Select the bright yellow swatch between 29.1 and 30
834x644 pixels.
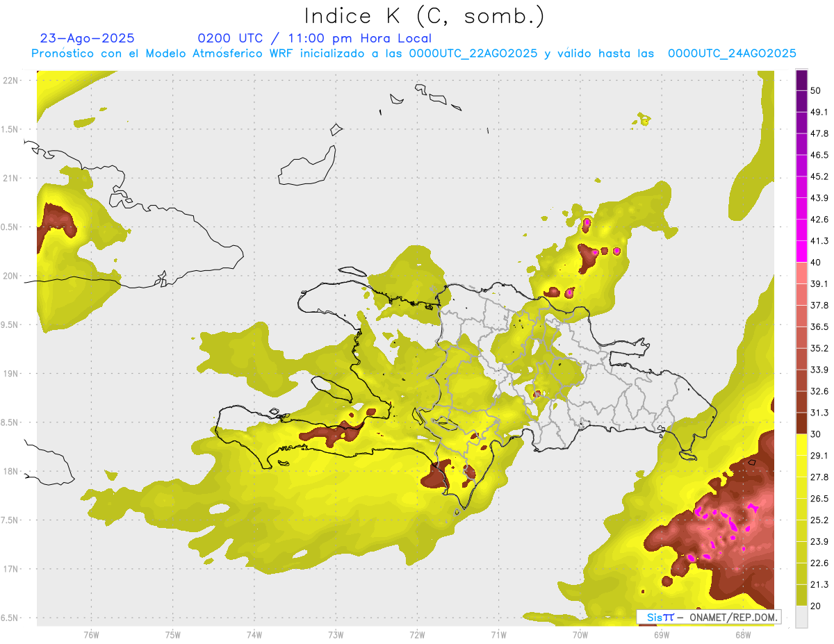click(x=801, y=445)
